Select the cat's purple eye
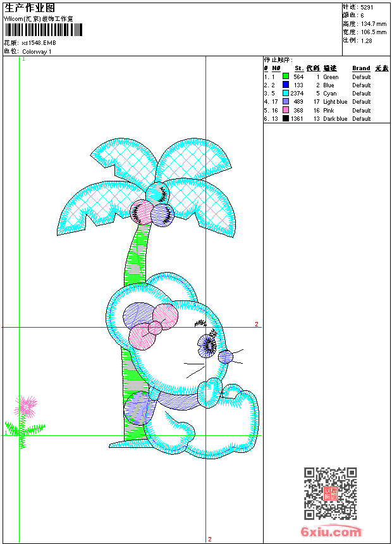The image size is (392, 544). [x=207, y=345]
